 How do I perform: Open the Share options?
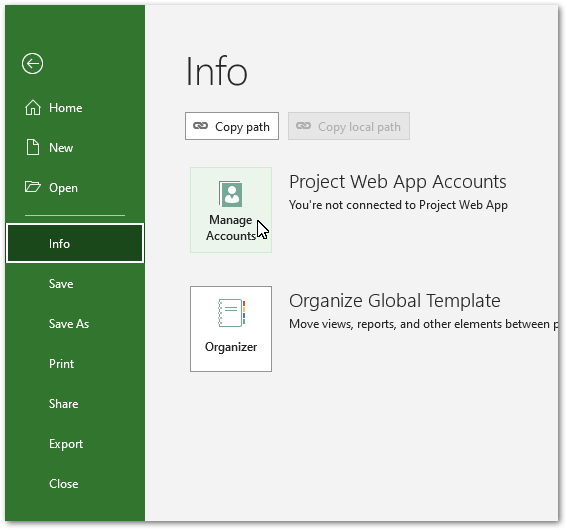[75, 403]
